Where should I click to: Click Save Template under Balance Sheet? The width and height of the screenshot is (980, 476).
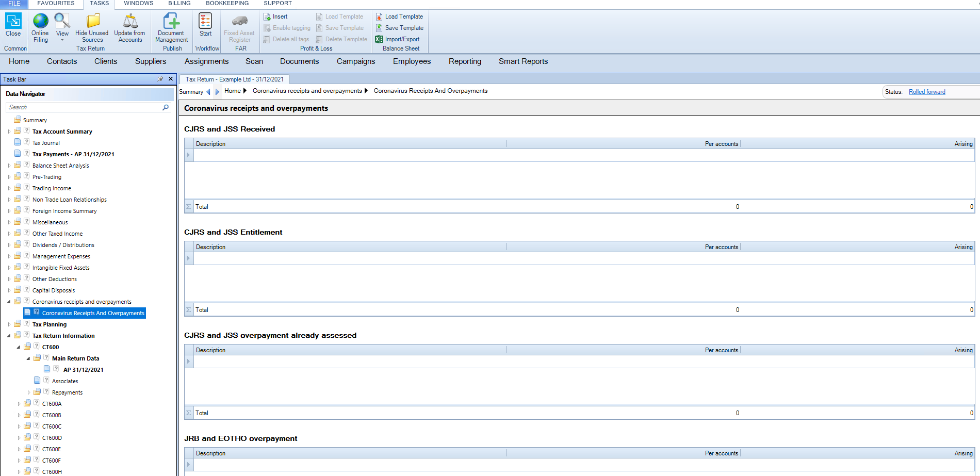[x=400, y=28]
